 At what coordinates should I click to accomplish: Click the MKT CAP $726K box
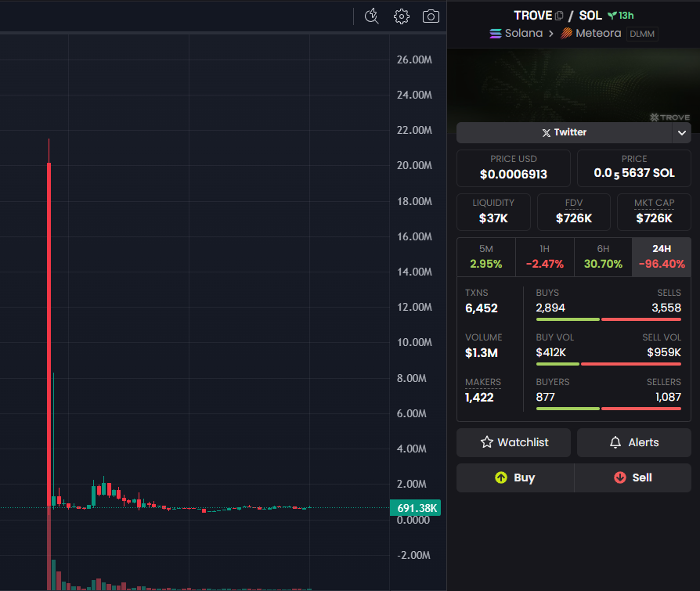tap(654, 211)
